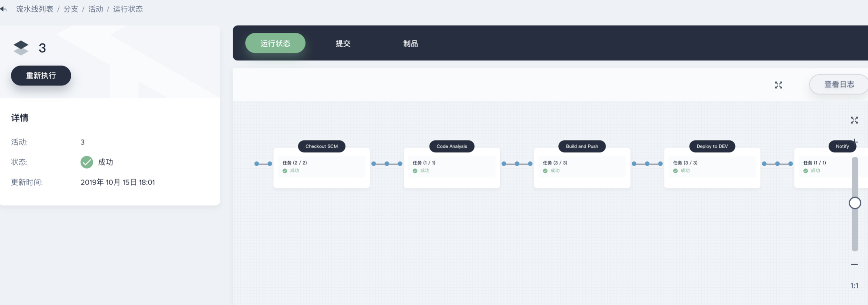The image size is (868, 305).
Task: Reset graph zoom with the 1:1 control
Action: [854, 286]
